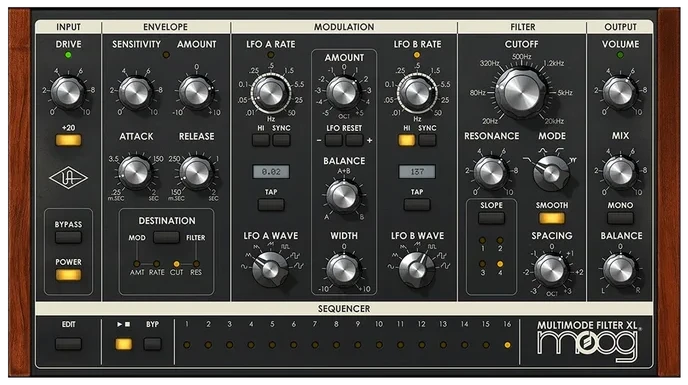Click slope indicator LED 4
Screen dimensions: 688x385
tap(500, 264)
